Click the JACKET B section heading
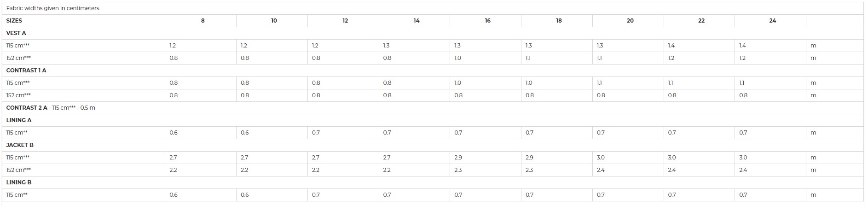The width and height of the screenshot is (868, 206). coord(20,145)
